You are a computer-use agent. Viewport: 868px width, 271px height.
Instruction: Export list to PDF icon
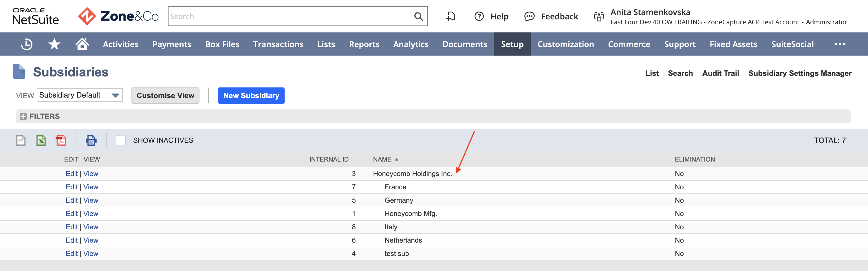(x=61, y=140)
